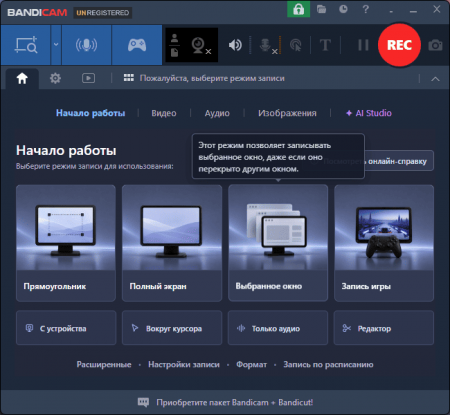The image size is (450, 415).
Task: Open the Формат link
Action: coord(252,364)
